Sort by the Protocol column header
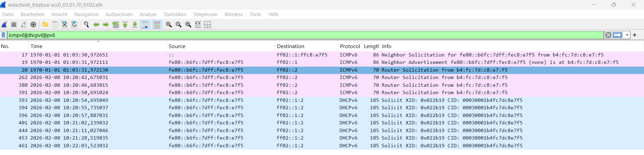This screenshot has height=155, width=644. [350, 46]
